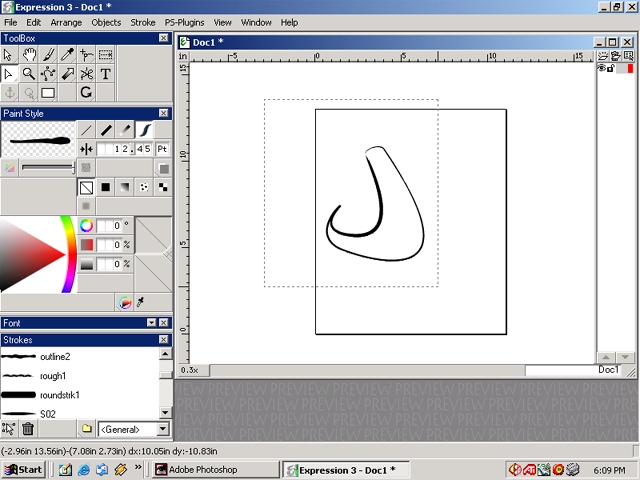Click the texture button in Paint Style
Image resolution: width=640 pixels, height=480 pixels.
[86, 167]
